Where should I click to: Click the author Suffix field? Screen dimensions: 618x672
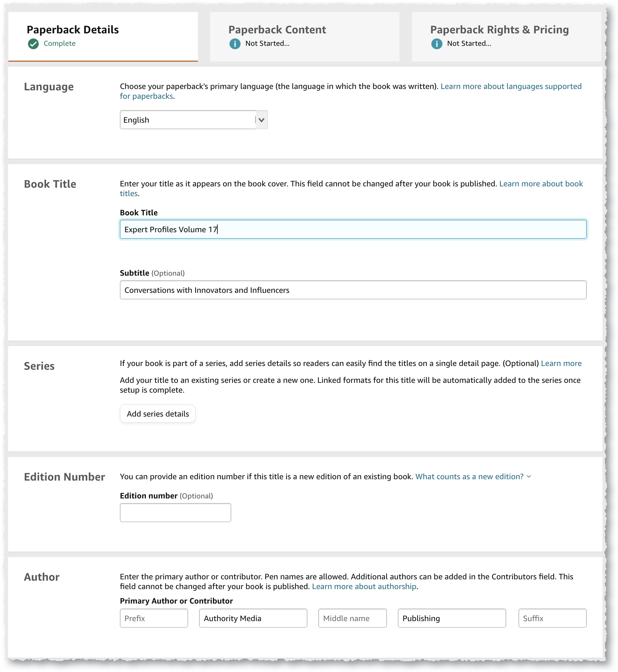pos(553,618)
